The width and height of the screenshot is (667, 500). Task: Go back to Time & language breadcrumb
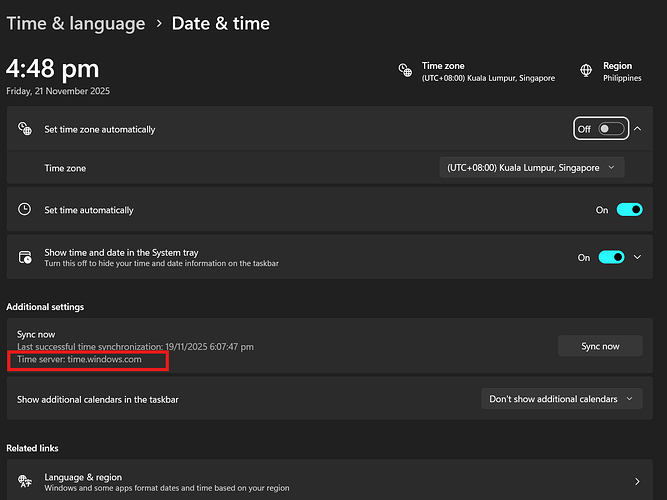[75, 23]
